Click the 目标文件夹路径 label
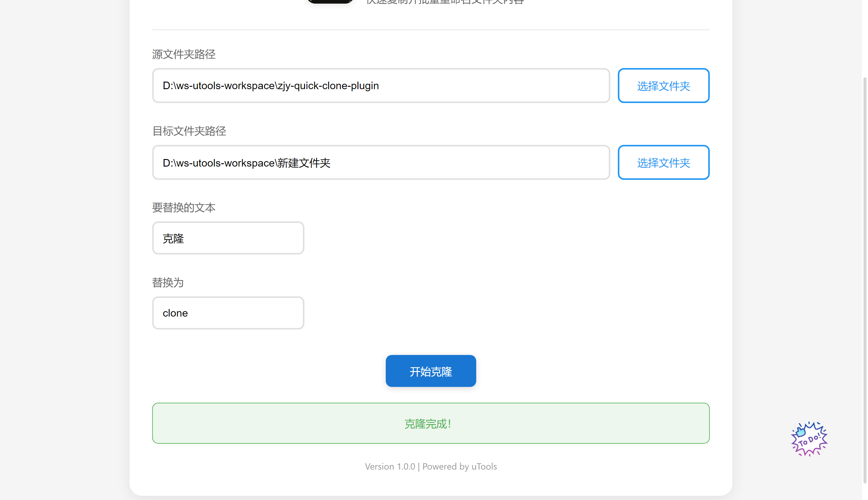This screenshot has height=500, width=868. [x=189, y=131]
